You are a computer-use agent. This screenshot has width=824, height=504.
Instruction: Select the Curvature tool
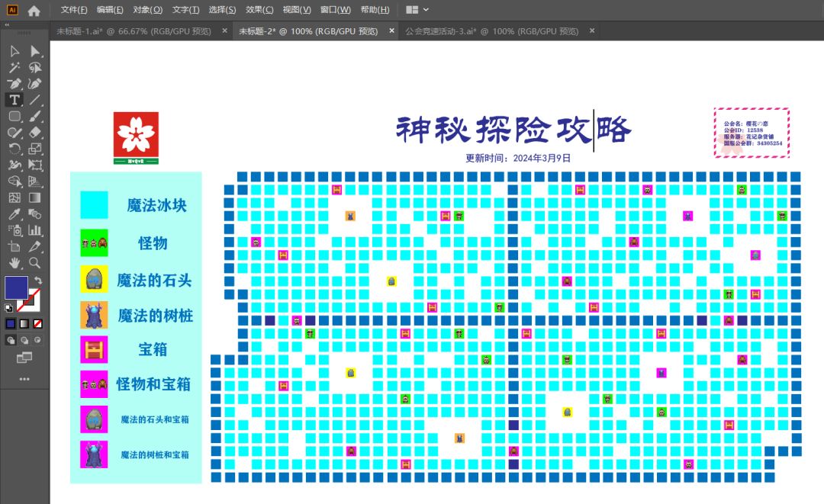(34, 83)
